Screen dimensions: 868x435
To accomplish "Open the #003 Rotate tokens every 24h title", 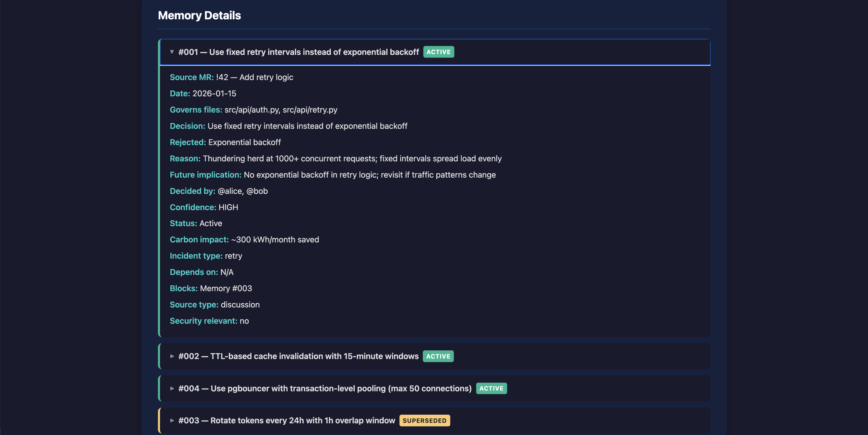I will pyautogui.click(x=286, y=421).
